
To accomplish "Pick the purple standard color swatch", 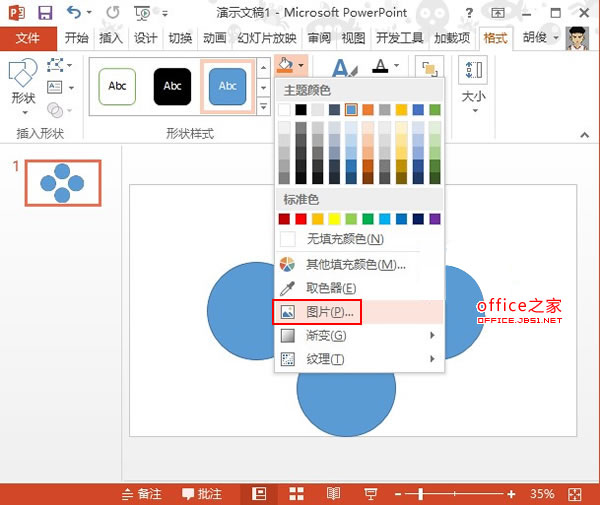I will (435, 219).
